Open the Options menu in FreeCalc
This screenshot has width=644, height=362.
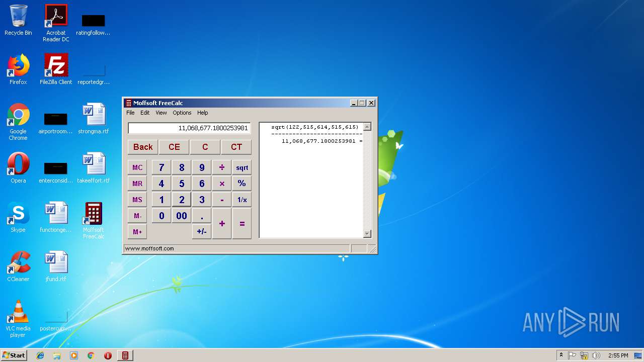(182, 113)
